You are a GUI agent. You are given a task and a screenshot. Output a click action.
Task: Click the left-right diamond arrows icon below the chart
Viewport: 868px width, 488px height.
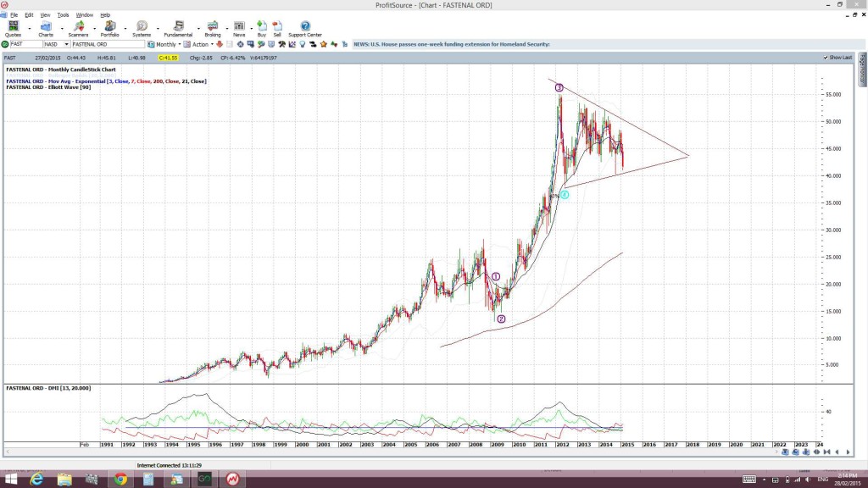[x=816, y=452]
